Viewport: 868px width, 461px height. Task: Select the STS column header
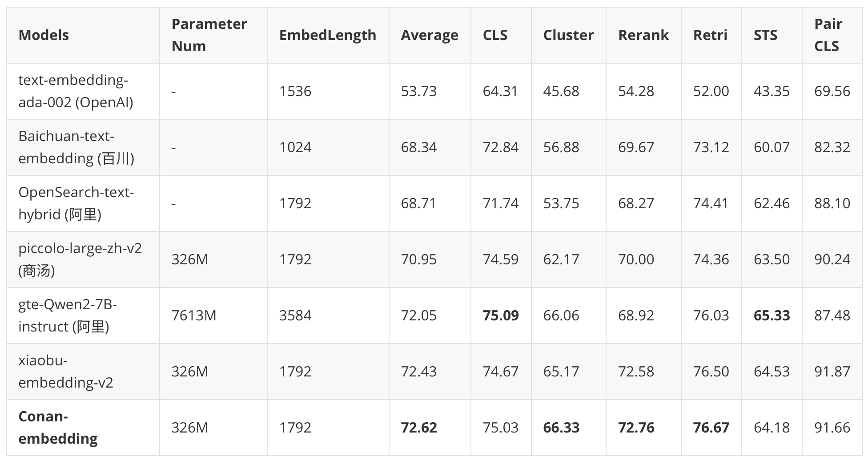coord(765,35)
